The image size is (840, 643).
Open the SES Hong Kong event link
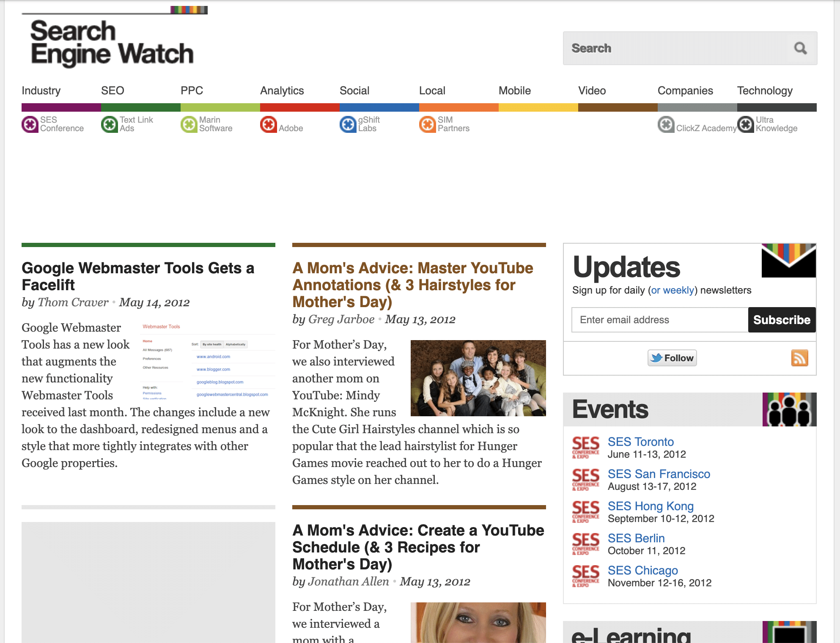[651, 506]
